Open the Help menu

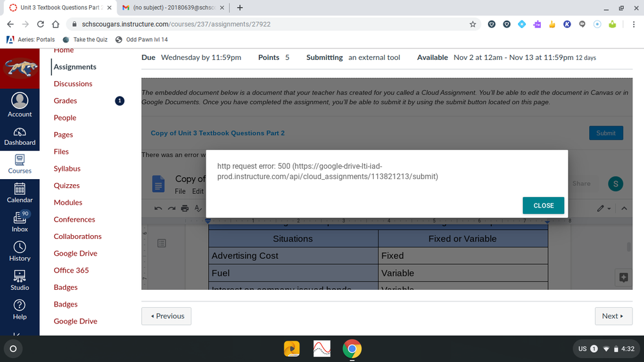point(19,309)
